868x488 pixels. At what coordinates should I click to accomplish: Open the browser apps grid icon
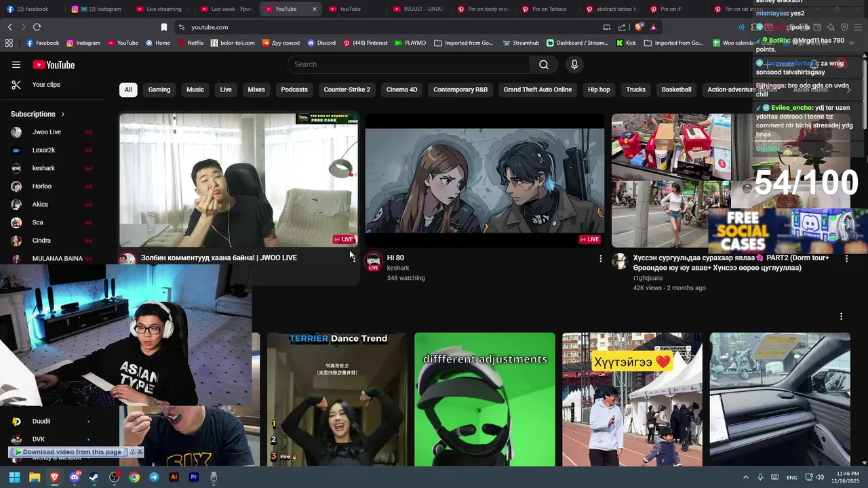(x=9, y=43)
